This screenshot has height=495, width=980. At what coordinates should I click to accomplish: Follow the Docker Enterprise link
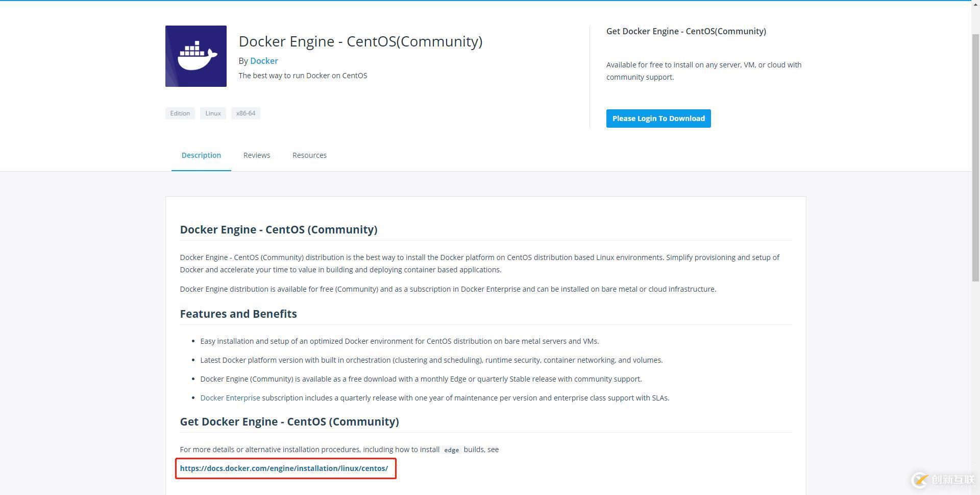coord(230,398)
